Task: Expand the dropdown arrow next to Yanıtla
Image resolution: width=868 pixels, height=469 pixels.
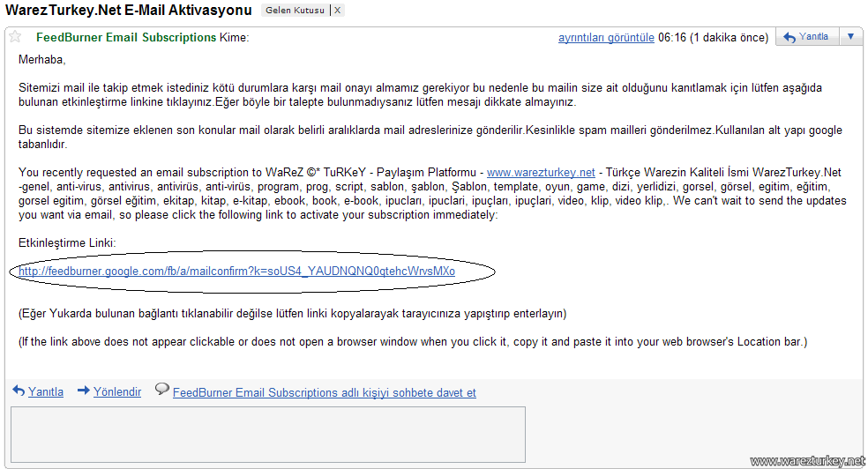Action: coord(851,37)
